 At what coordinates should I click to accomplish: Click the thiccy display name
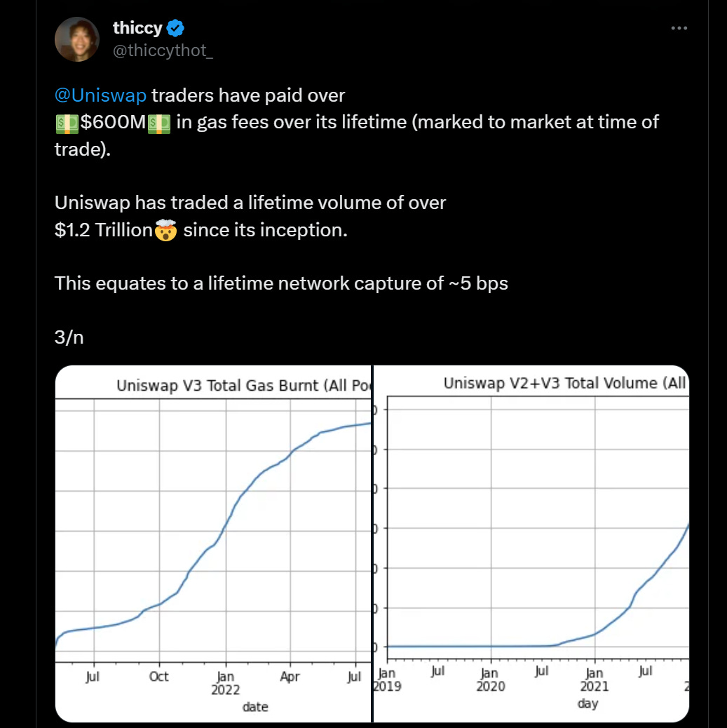click(137, 28)
